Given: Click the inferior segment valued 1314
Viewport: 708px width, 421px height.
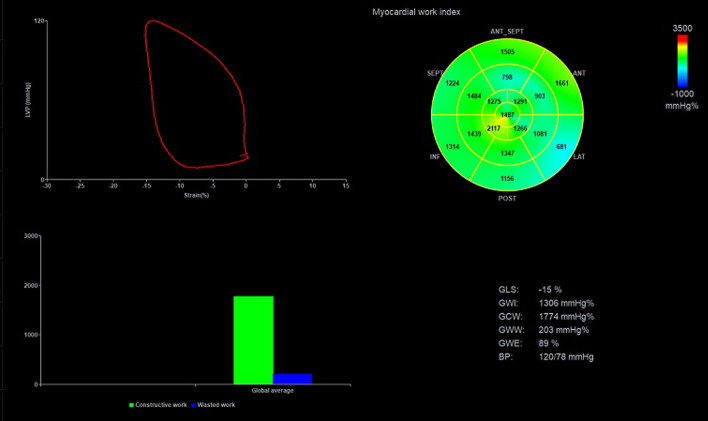Looking at the screenshot, I should click(452, 147).
